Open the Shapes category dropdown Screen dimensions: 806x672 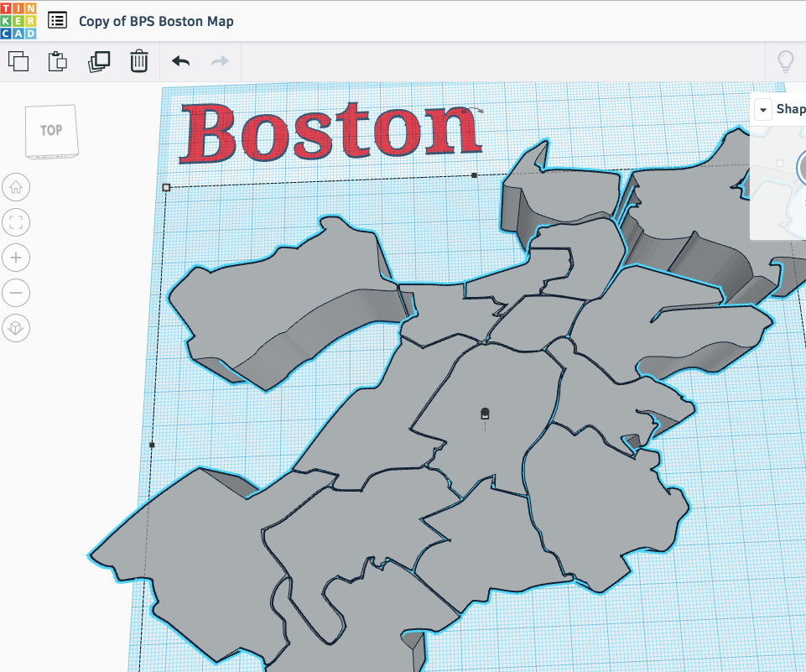click(x=762, y=109)
